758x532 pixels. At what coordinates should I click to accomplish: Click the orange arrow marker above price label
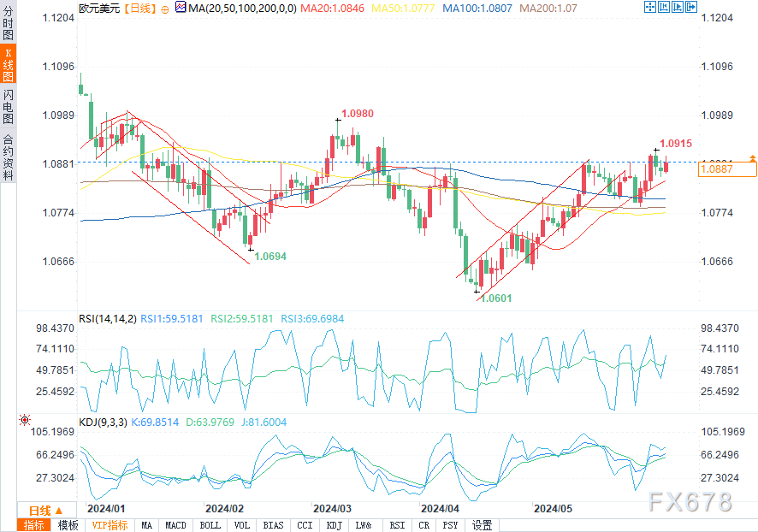pyautogui.click(x=753, y=158)
